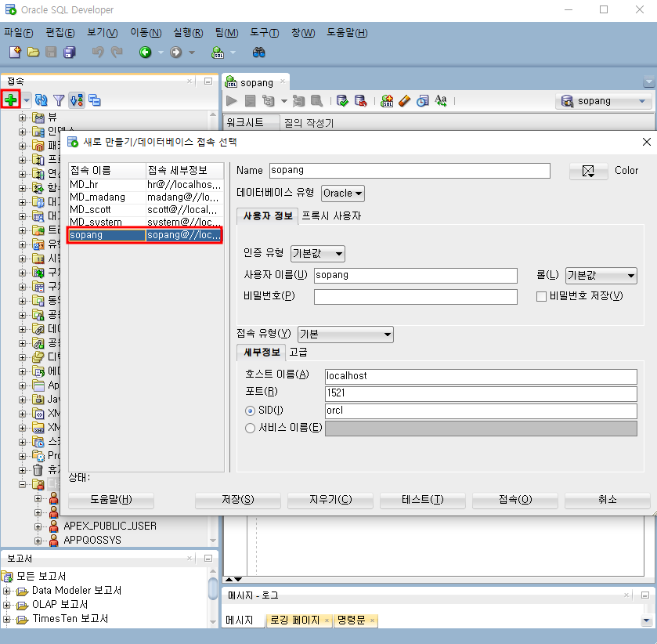Expand the APEX_PUBLIC_USER tree node
Viewport: 657px width, 644px height.
pyautogui.click(x=38, y=526)
